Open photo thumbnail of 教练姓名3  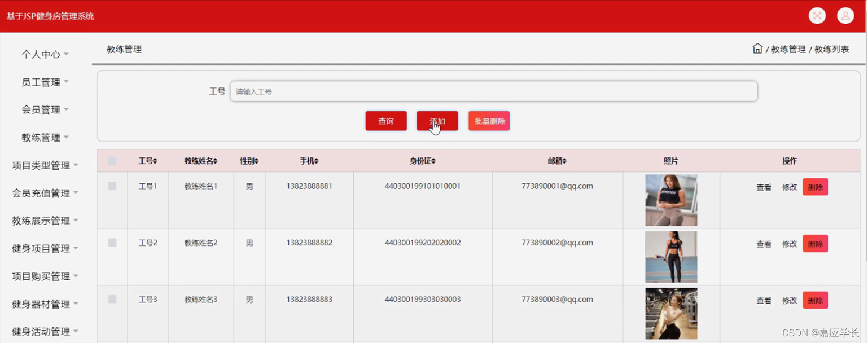671,314
